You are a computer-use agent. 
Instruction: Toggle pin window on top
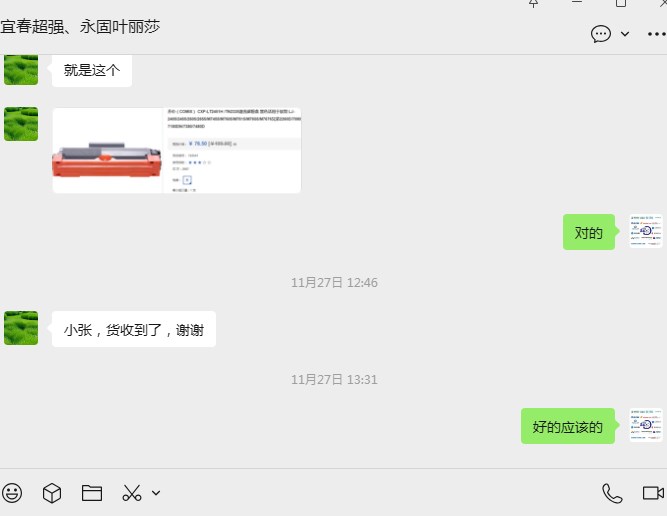(x=533, y=4)
